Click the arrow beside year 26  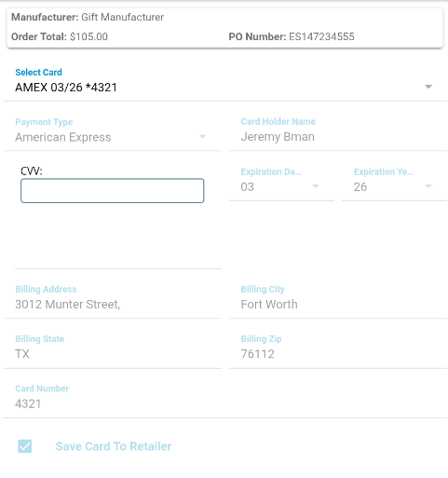coord(428,186)
